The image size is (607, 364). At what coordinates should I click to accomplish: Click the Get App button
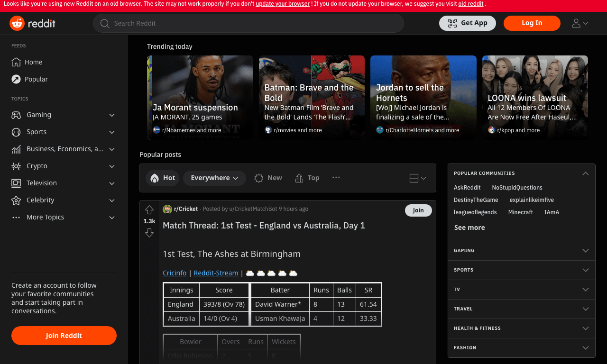pyautogui.click(x=468, y=23)
